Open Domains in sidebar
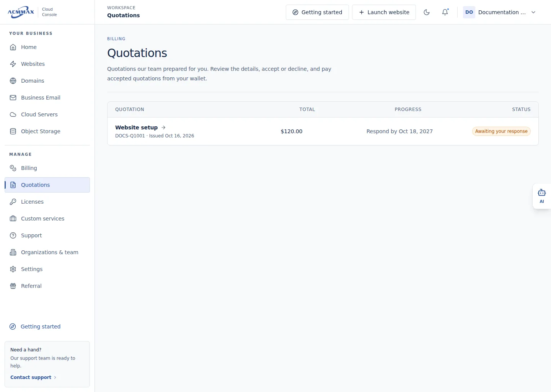The width and height of the screenshot is (551, 392). click(x=47, y=81)
